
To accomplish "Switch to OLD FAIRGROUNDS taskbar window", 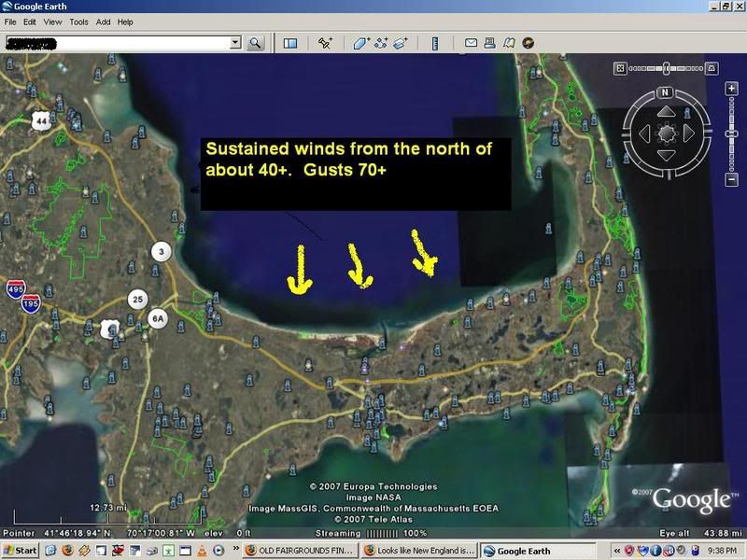I will (301, 551).
